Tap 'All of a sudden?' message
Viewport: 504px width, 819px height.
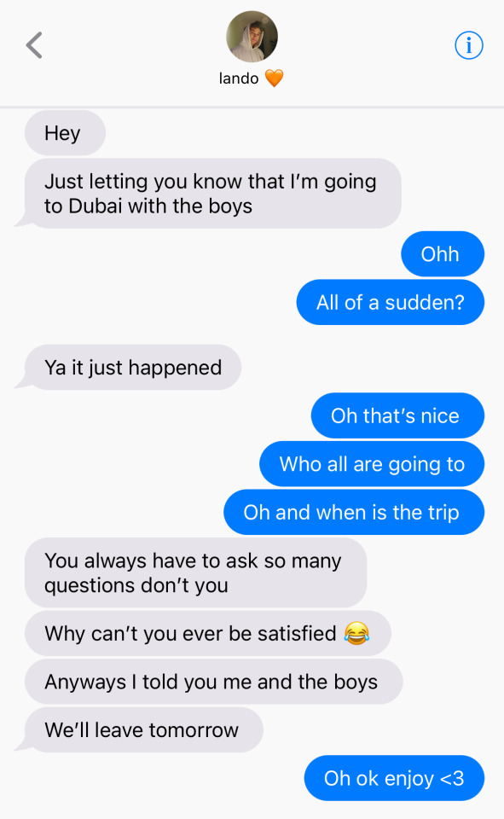pyautogui.click(x=390, y=302)
